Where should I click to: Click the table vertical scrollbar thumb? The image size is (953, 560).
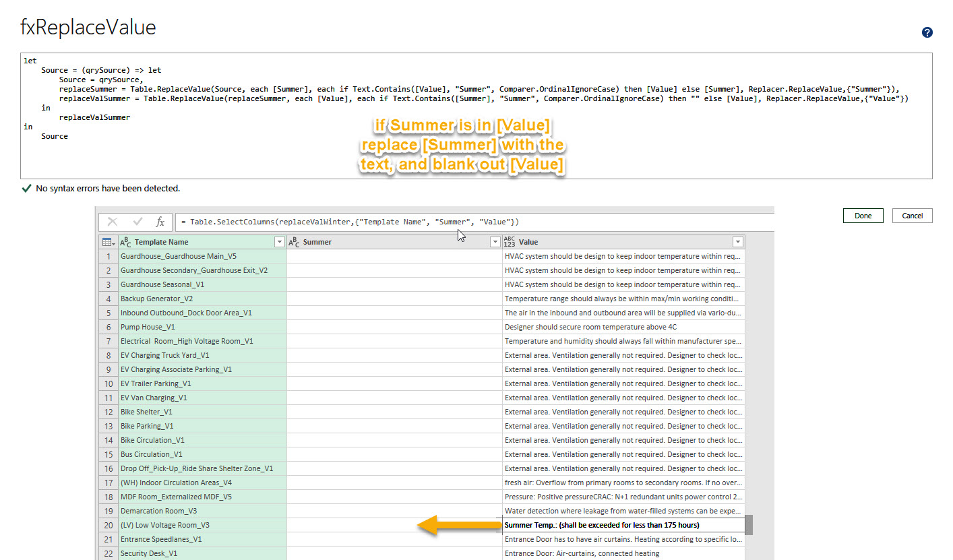(x=749, y=525)
